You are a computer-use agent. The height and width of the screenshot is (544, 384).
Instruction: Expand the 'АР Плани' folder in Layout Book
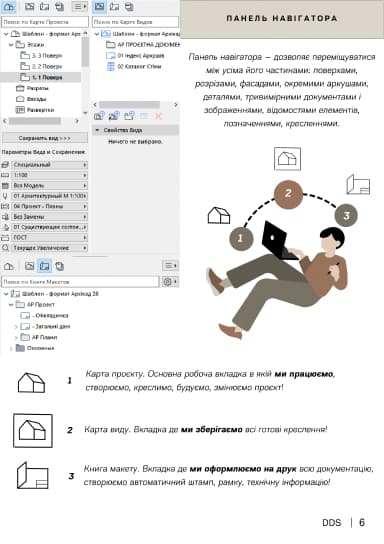point(16,337)
